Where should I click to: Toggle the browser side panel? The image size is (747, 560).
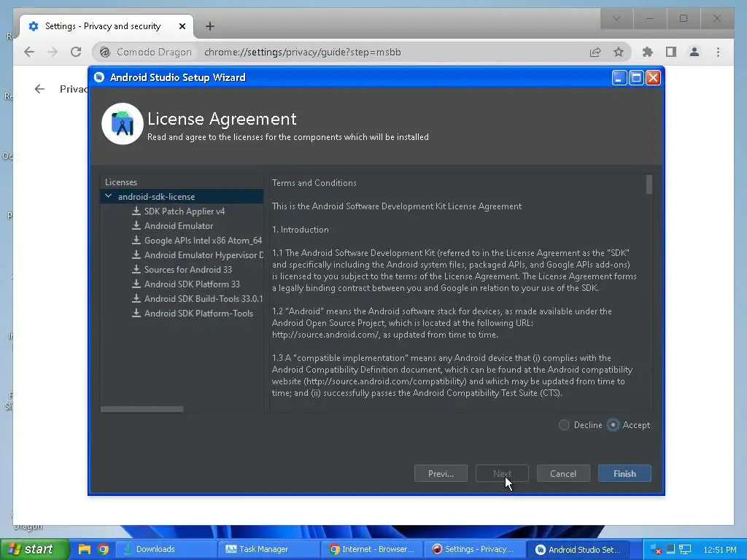[671, 52]
